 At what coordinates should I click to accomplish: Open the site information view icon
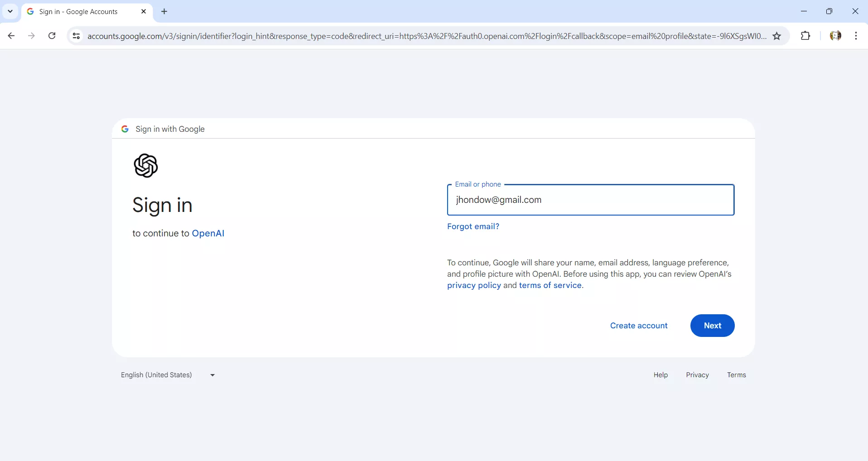(x=76, y=36)
